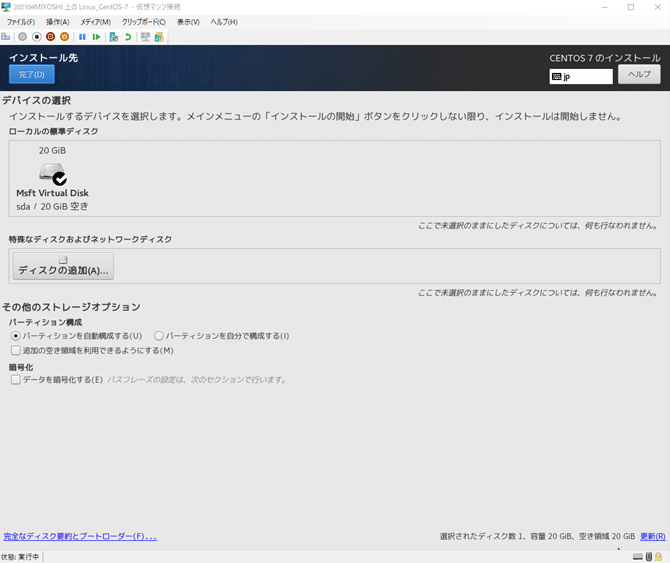Click the デバイスの選択 heading
This screenshot has width=670, height=563.
coord(37,101)
